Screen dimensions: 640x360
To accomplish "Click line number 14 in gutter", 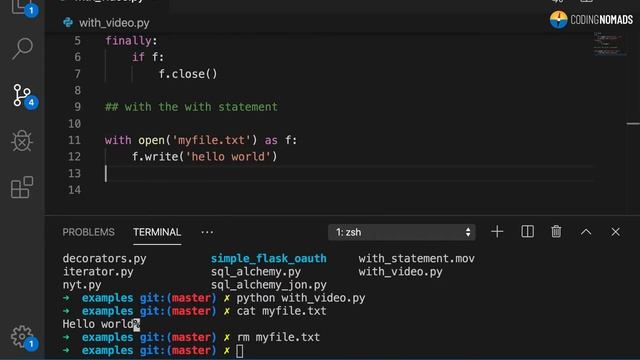I will pyautogui.click(x=74, y=190).
